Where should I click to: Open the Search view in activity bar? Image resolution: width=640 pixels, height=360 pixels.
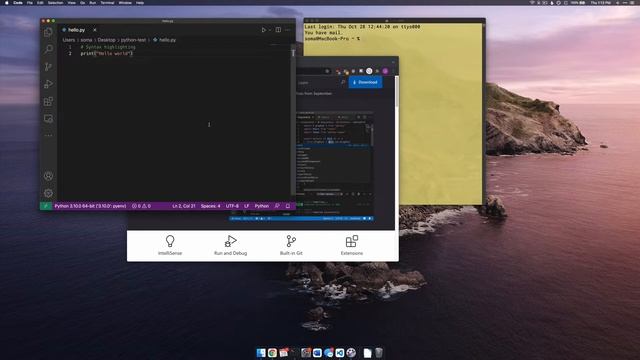pyautogui.click(x=48, y=49)
